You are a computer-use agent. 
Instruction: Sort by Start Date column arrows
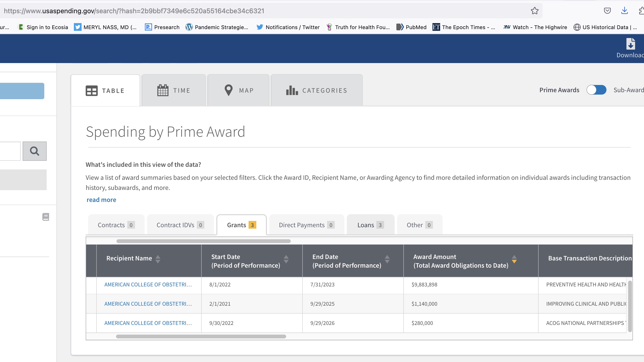[286, 259]
